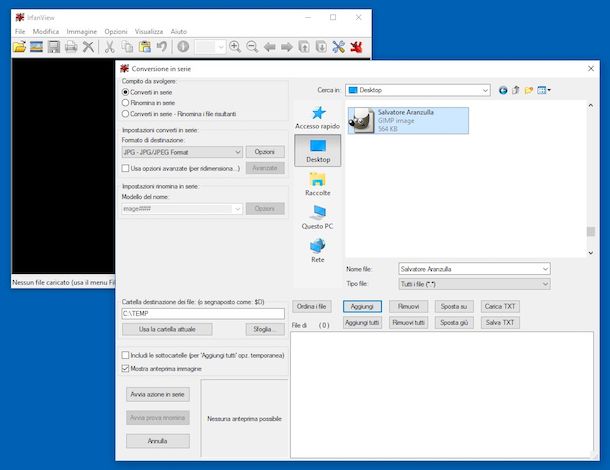
Task: Click the C:\TEMP destination folder field
Action: pyautogui.click(x=203, y=314)
